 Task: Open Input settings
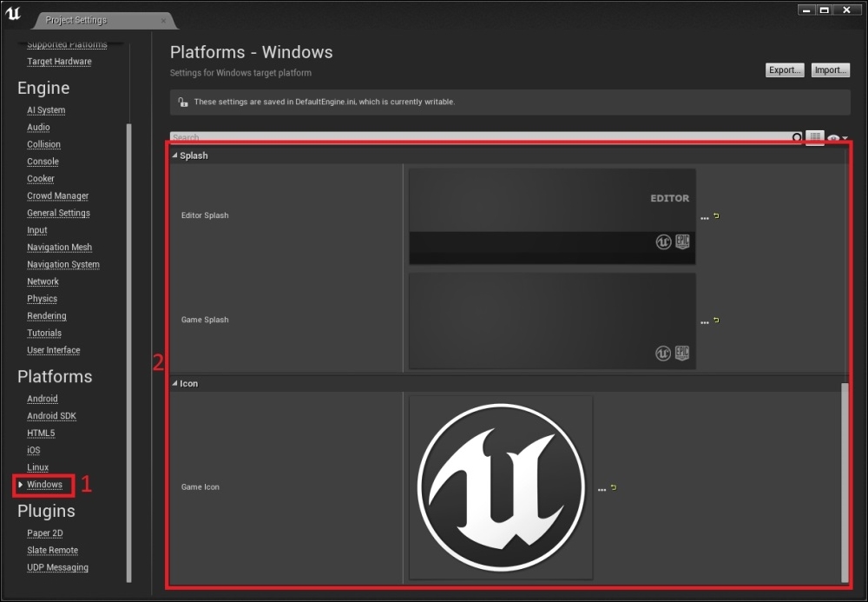[37, 230]
